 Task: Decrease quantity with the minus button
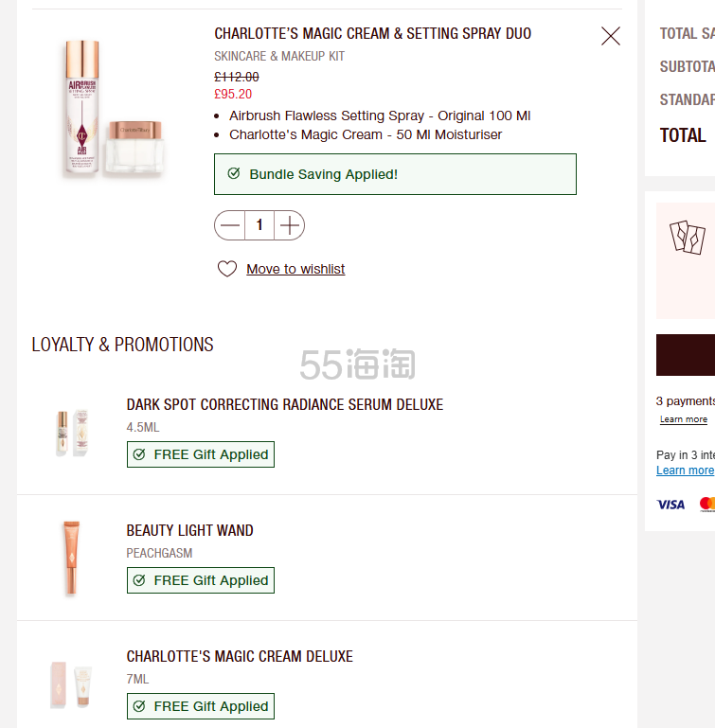click(230, 225)
